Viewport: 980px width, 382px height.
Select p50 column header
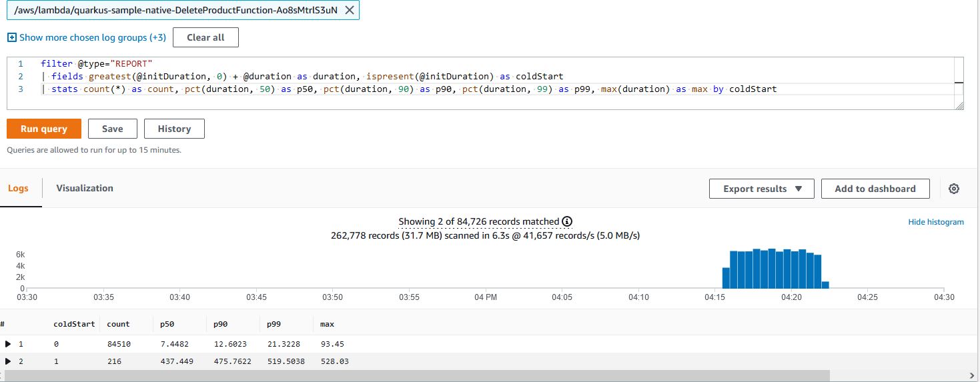click(x=167, y=324)
